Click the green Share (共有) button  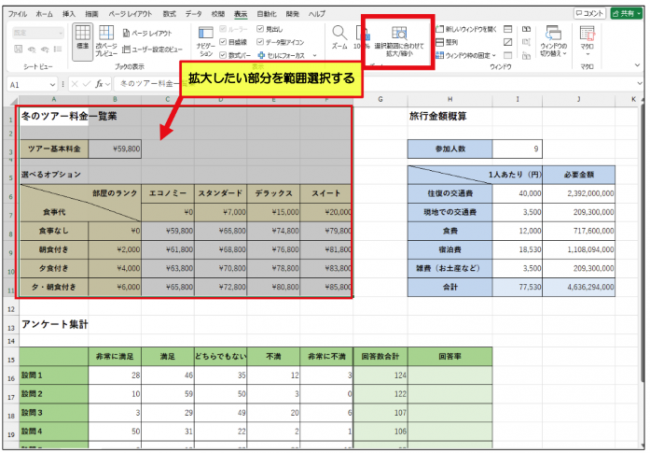coord(628,14)
